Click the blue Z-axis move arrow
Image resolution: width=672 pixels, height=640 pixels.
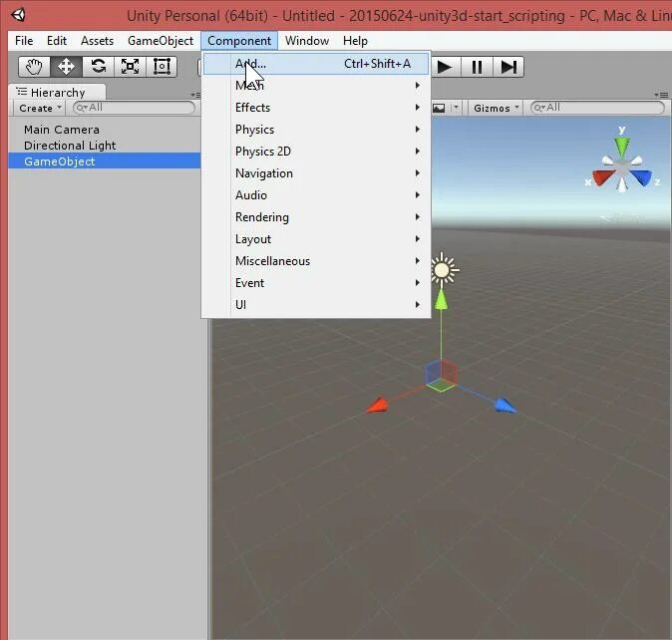504,406
